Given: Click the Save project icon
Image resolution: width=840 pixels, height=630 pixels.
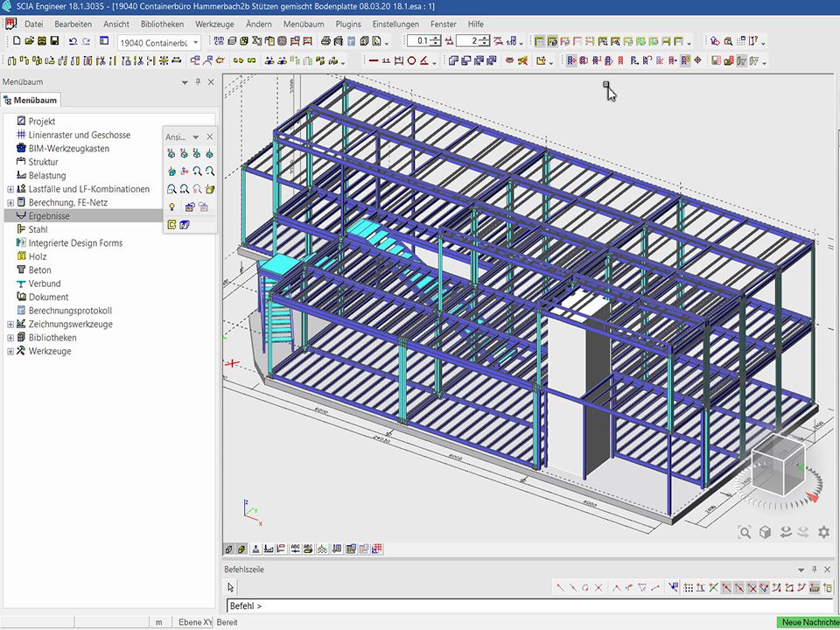Looking at the screenshot, I should tap(54, 41).
